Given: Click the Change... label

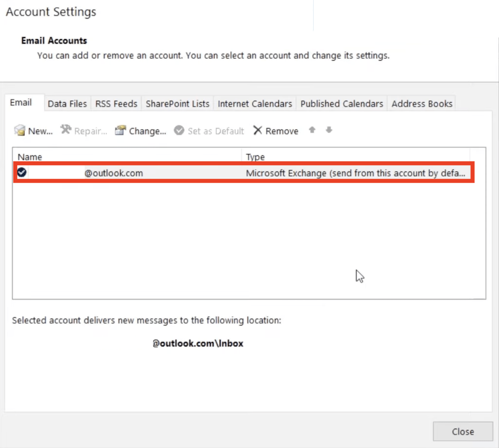Looking at the screenshot, I should click(148, 131).
